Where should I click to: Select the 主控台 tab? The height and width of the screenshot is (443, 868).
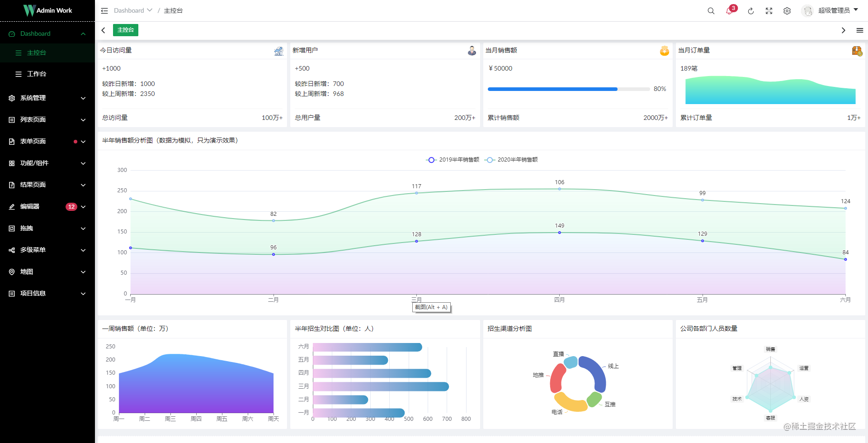click(125, 30)
